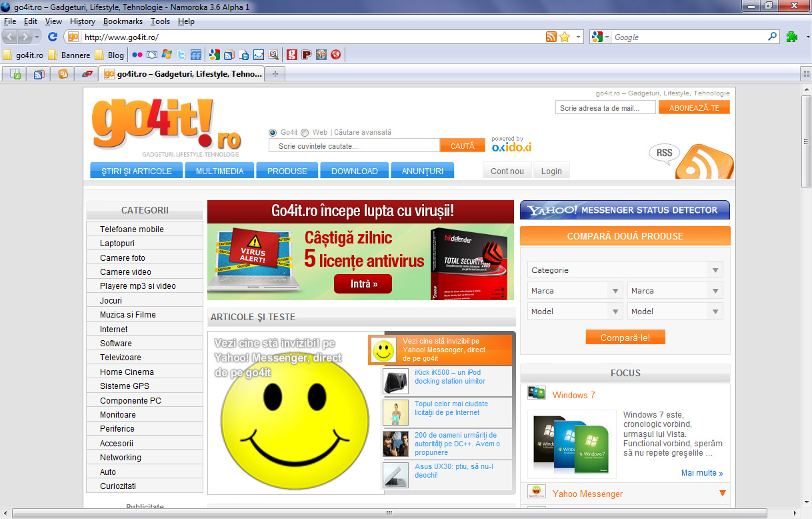
Task: Switch to the first pinned tab with spreadsheet icon
Action: [15, 74]
